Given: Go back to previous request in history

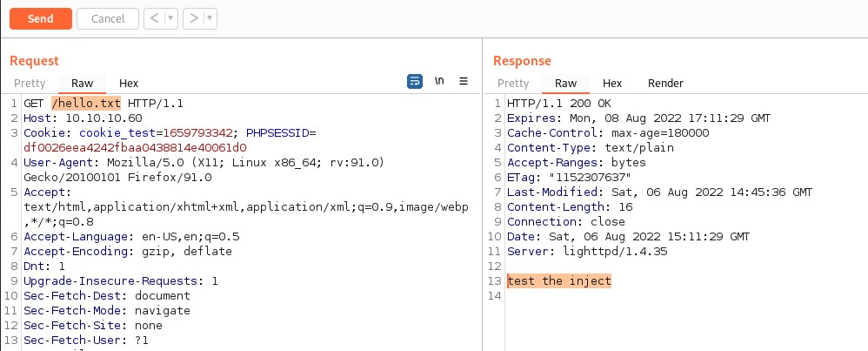Looking at the screenshot, I should tap(151, 18).
